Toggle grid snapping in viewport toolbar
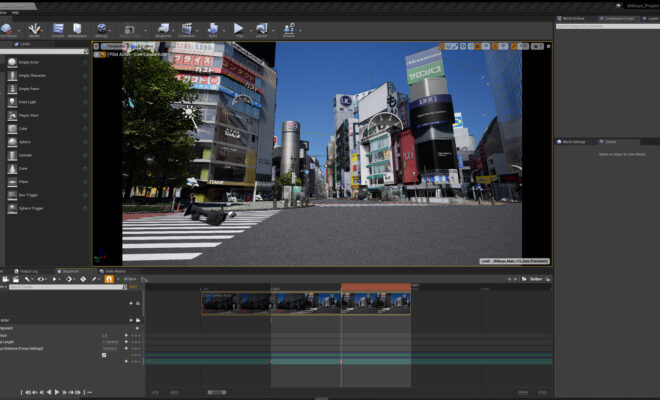Screen dimensions: 660x400 [x=477, y=46]
